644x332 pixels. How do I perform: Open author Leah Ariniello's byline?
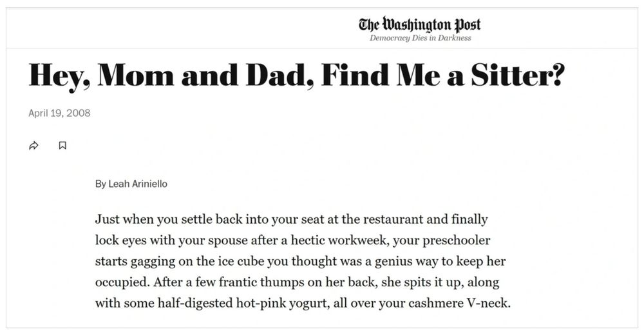(x=131, y=184)
